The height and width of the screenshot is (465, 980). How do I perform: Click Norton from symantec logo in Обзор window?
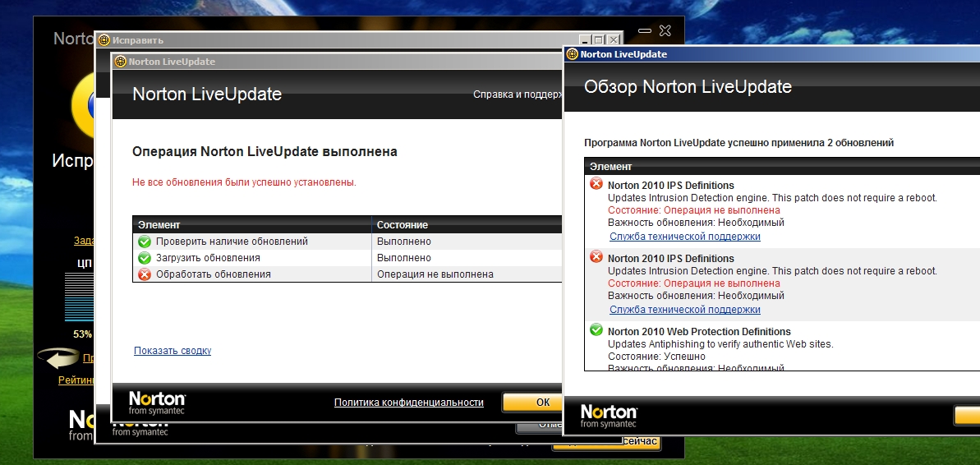tap(609, 417)
